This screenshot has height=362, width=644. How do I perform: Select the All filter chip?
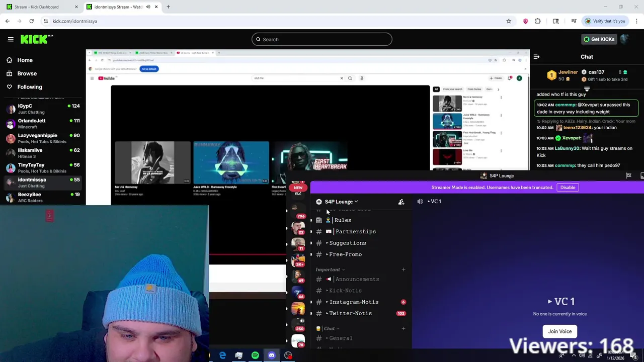coord(436,89)
